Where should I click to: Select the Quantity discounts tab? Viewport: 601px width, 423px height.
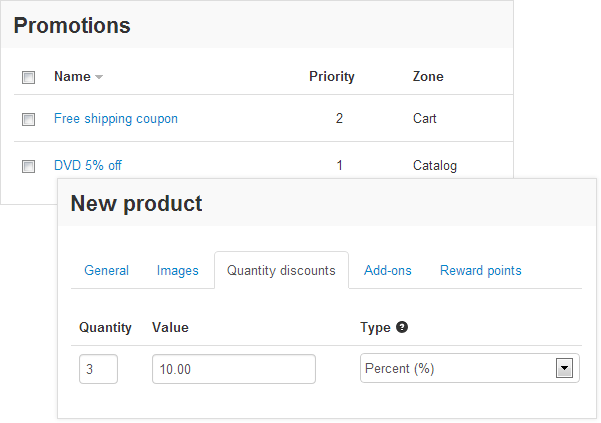281,271
